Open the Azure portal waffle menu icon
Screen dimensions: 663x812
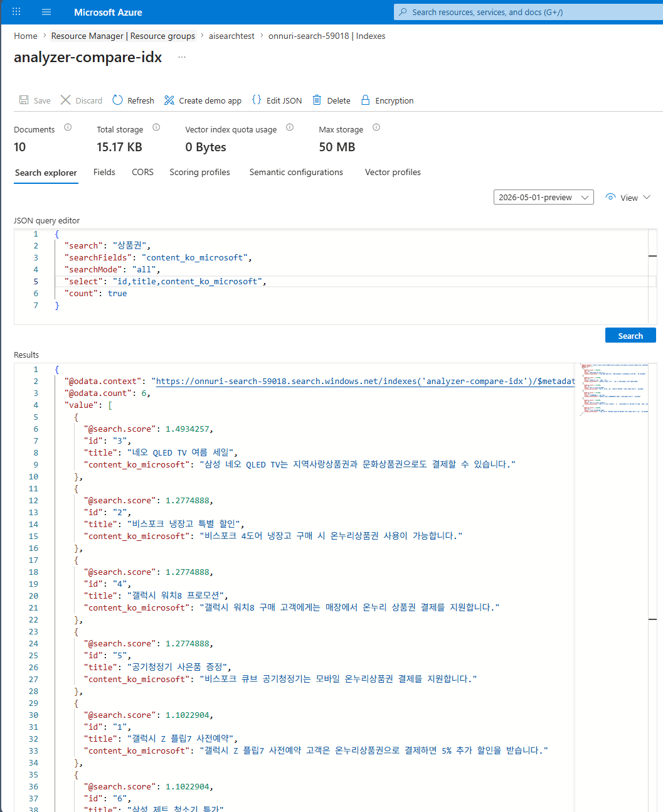pos(16,12)
